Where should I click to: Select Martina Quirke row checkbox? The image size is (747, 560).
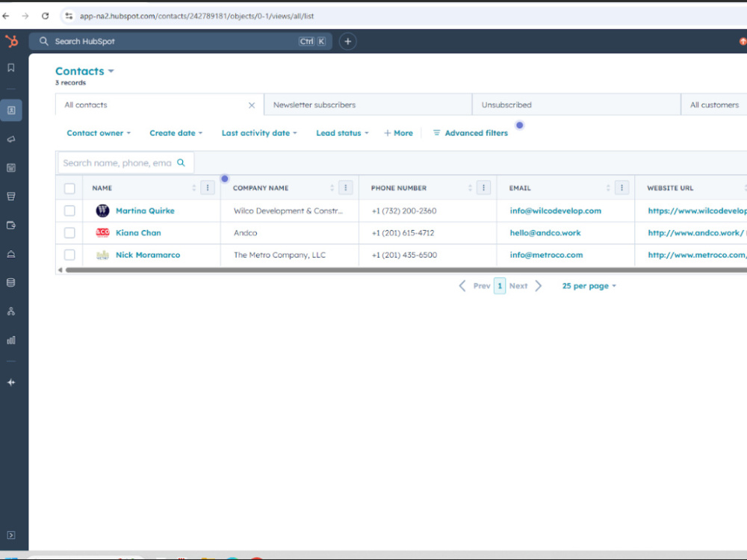click(x=69, y=211)
